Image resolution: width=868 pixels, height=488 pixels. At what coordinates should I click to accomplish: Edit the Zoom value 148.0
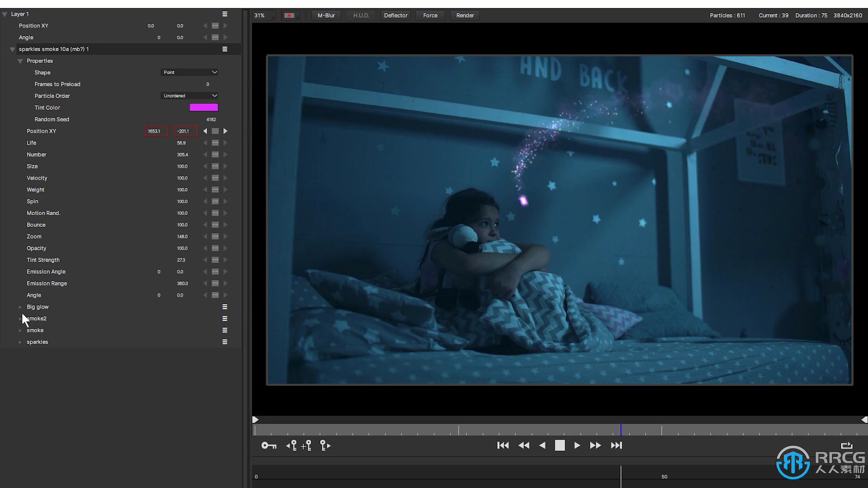coord(183,237)
